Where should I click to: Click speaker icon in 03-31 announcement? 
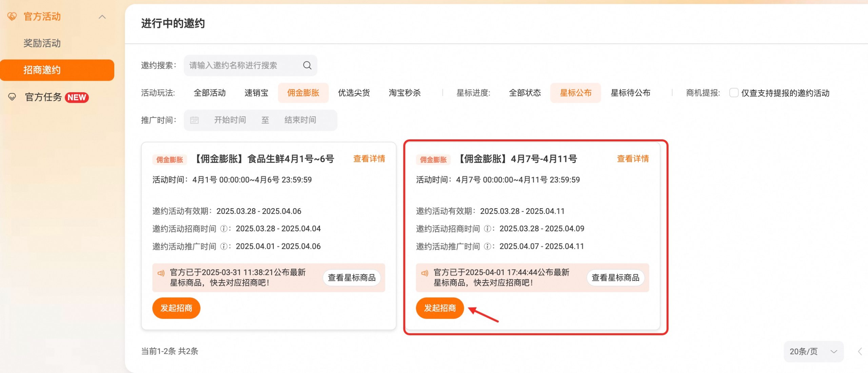(161, 273)
